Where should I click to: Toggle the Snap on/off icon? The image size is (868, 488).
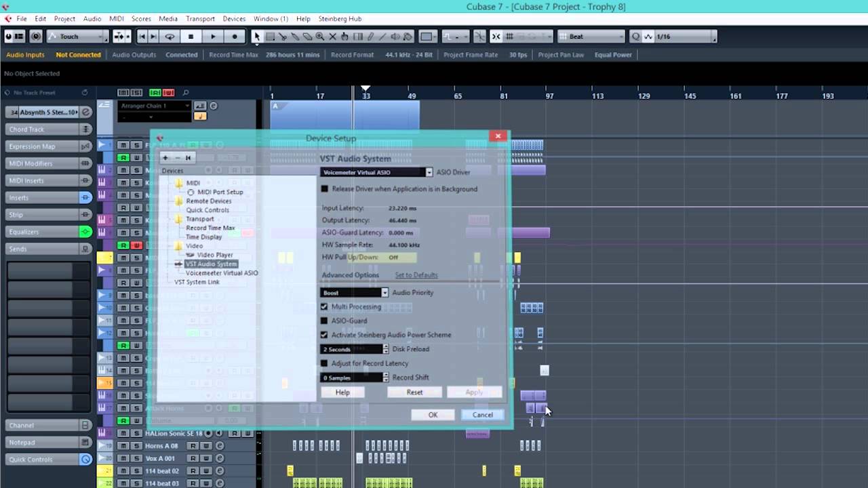click(x=496, y=37)
